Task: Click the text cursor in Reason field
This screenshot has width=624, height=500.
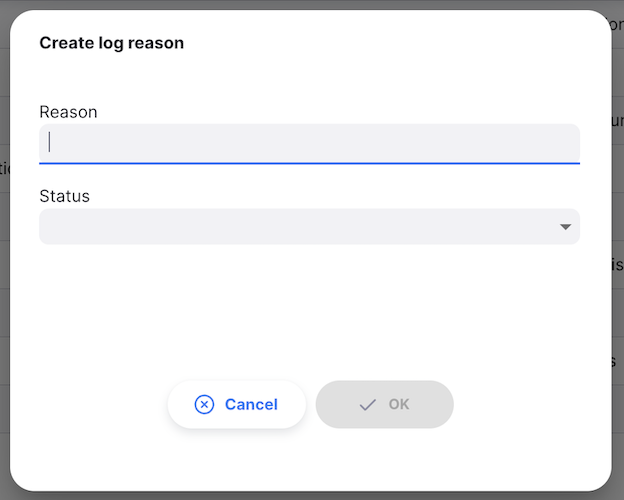Action: 50,142
